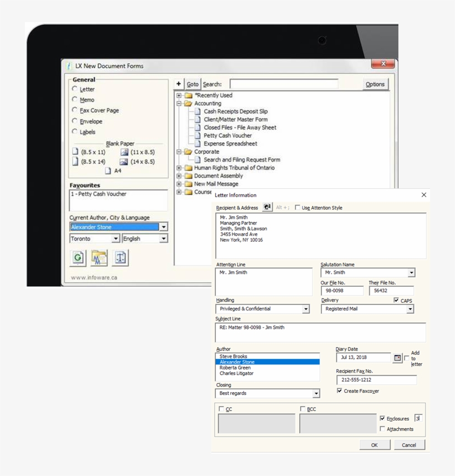The height and width of the screenshot is (476, 455).
Task: Click the Options button
Action: click(x=376, y=84)
